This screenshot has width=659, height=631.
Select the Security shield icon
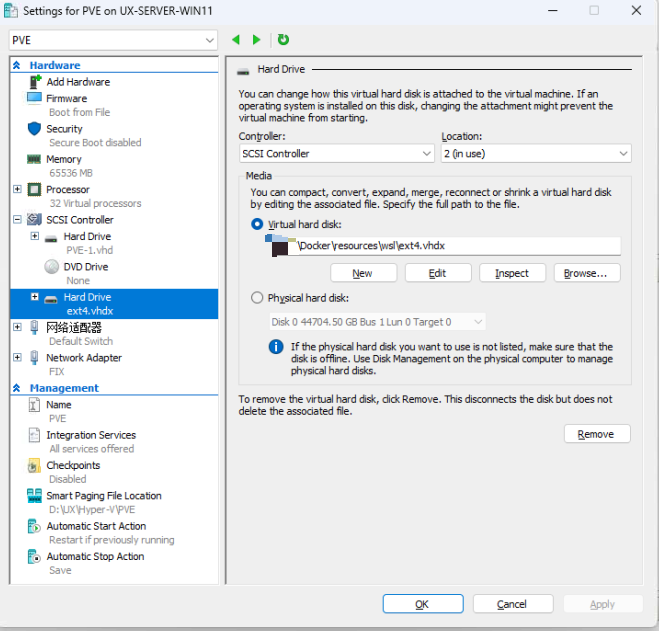[x=34, y=129]
